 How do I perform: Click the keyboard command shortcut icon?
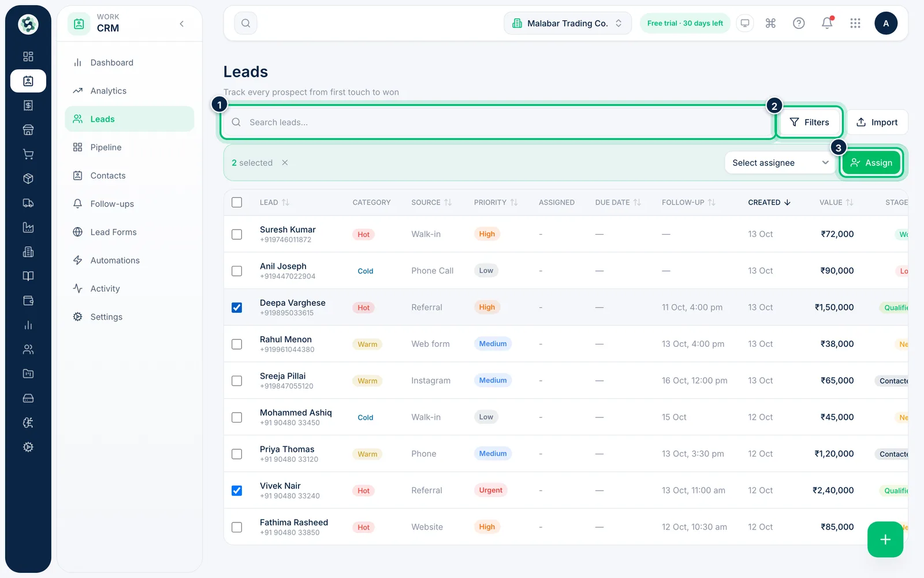pyautogui.click(x=770, y=23)
